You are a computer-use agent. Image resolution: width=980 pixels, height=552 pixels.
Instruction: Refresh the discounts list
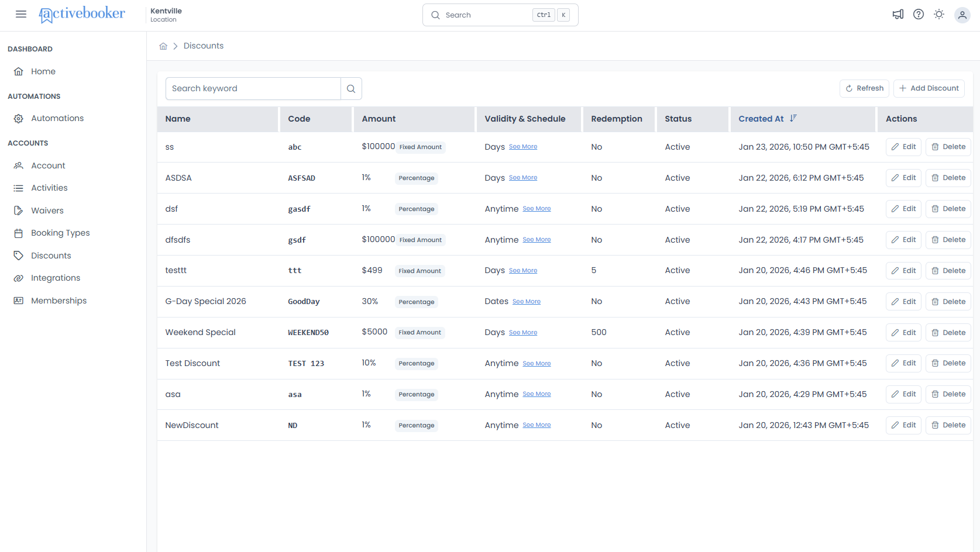click(864, 88)
